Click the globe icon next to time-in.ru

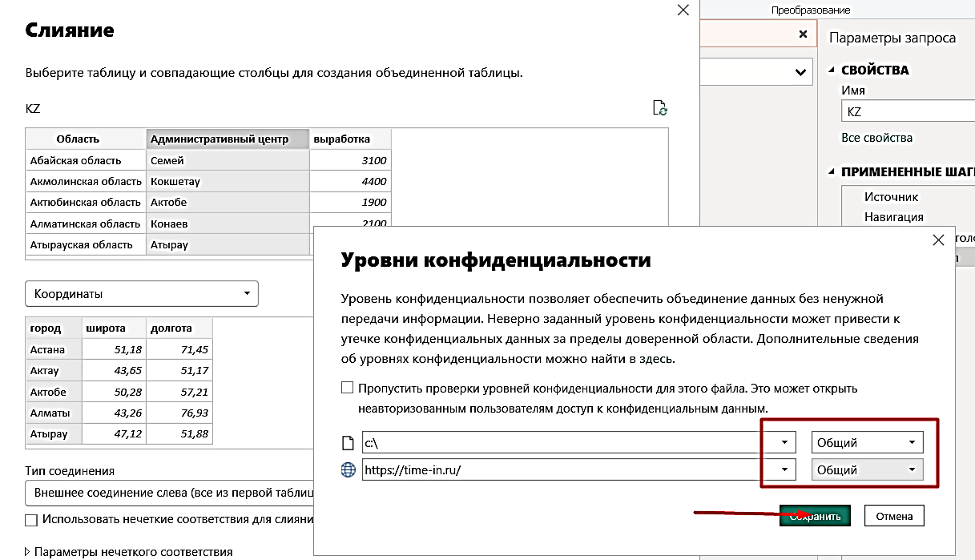point(348,470)
